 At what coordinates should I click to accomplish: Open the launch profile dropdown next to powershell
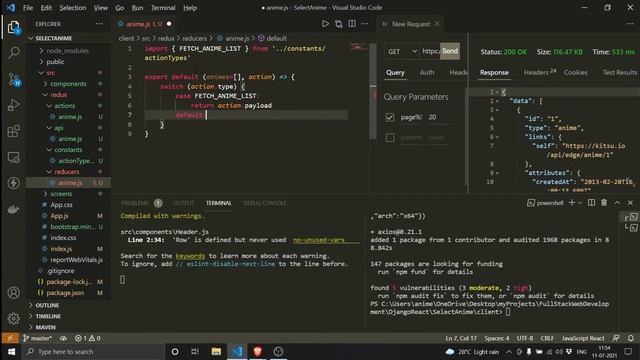point(580,203)
